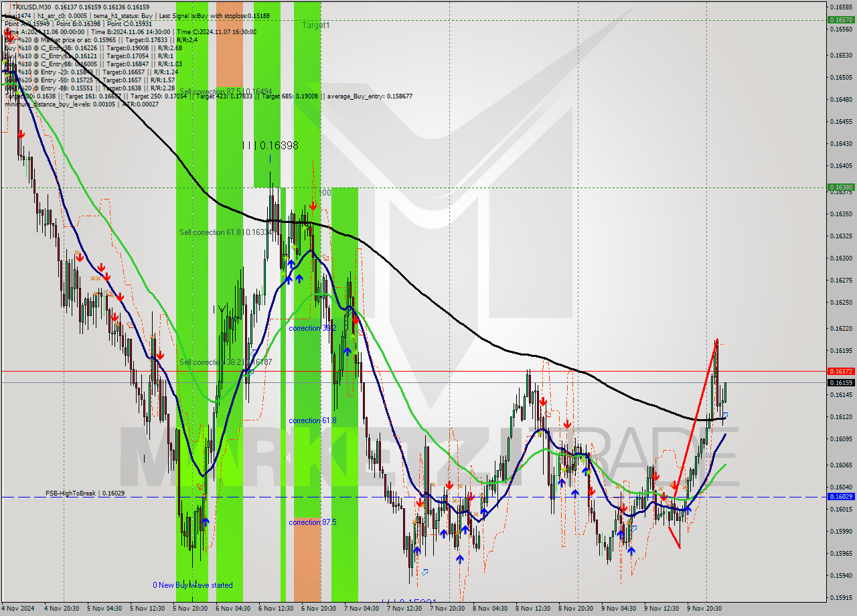857x616 pixels.
Task: Click the 0.16505 price axis value
Action: 841,77
